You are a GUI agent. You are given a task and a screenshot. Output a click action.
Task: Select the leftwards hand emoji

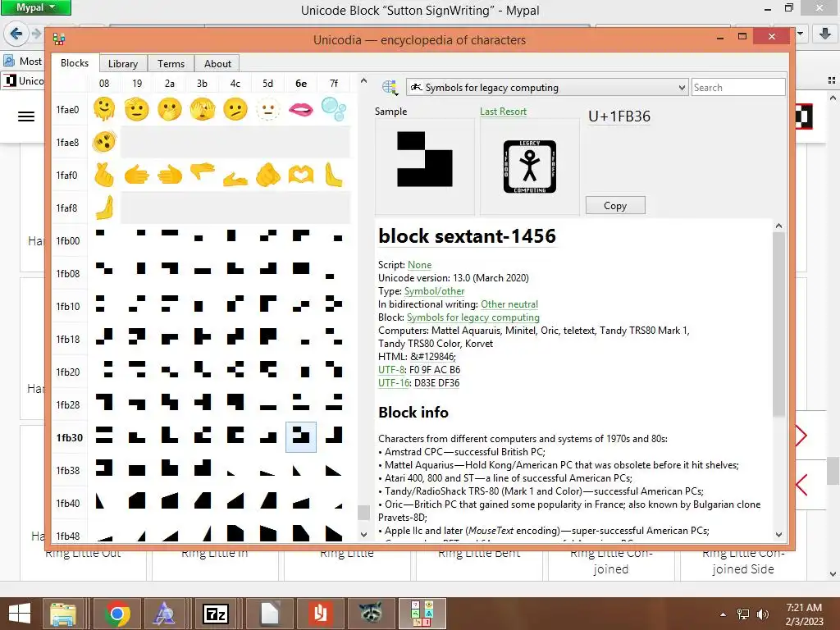tap(169, 176)
